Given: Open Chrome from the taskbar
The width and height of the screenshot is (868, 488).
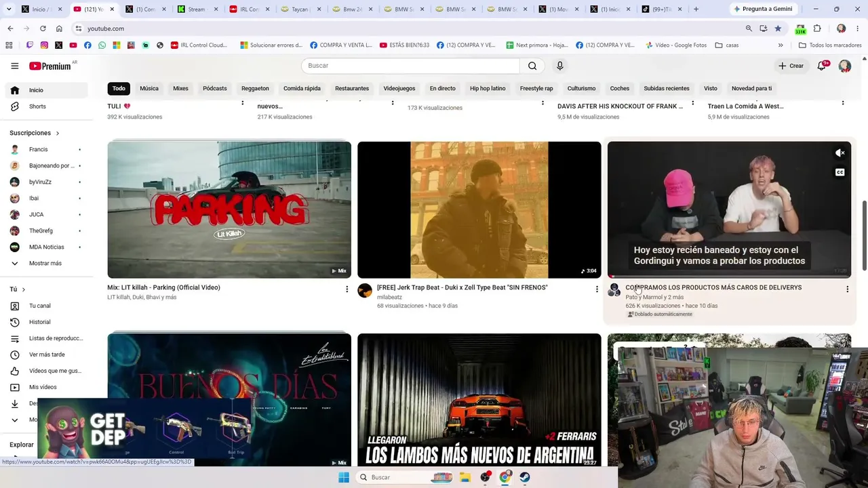Looking at the screenshot, I should (505, 477).
